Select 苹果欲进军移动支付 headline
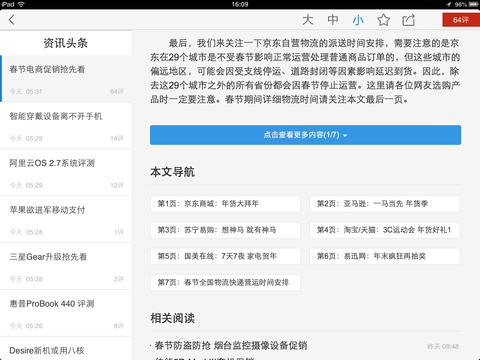 tap(66, 219)
